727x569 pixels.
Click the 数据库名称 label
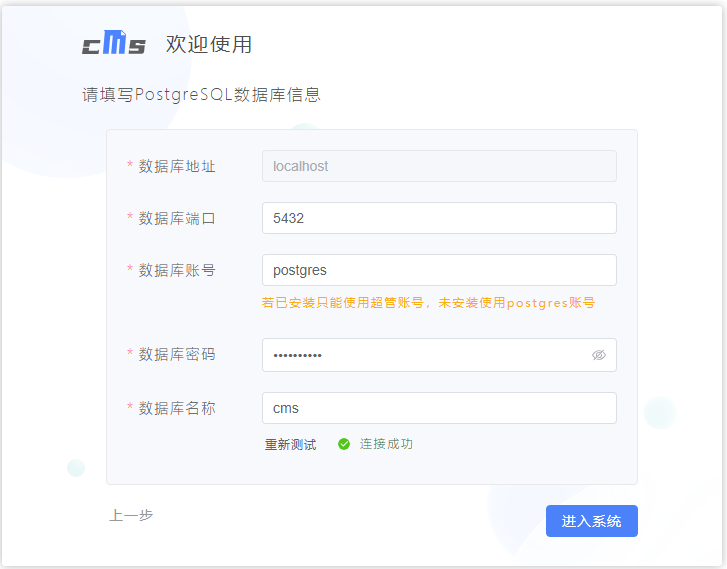177,409
